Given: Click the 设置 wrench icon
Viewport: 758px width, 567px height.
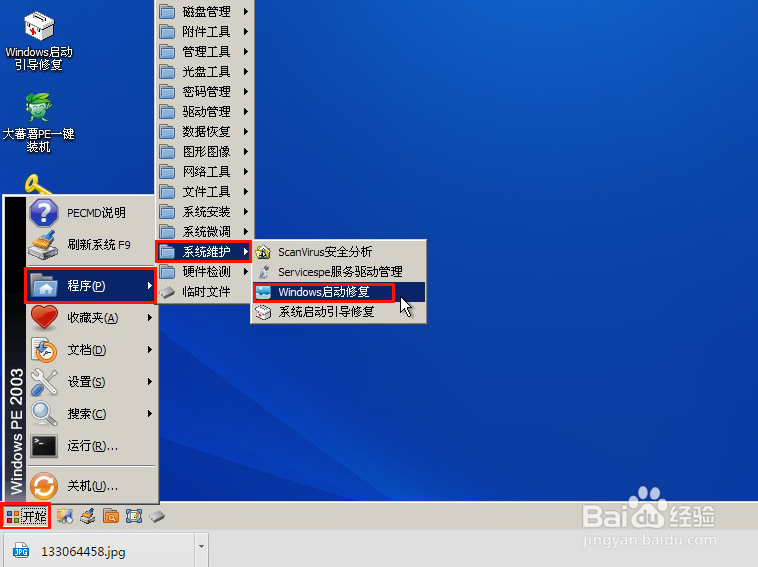Looking at the screenshot, I should pos(44,382).
